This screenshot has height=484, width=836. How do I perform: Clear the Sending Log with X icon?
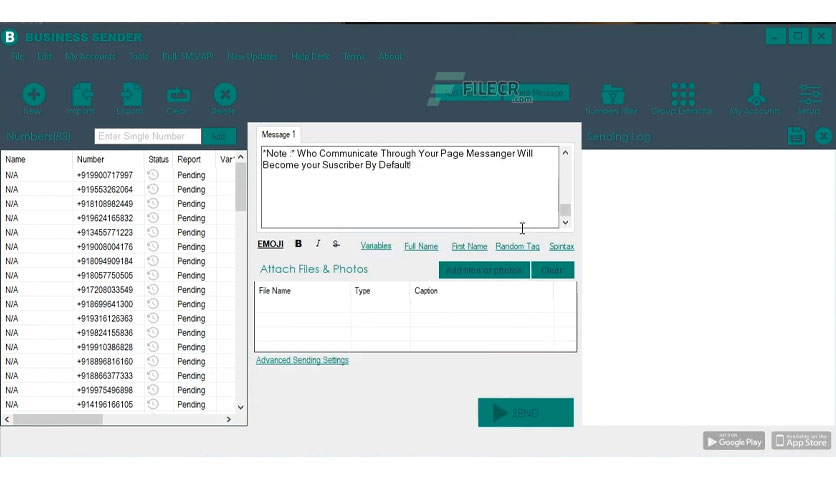pos(823,136)
